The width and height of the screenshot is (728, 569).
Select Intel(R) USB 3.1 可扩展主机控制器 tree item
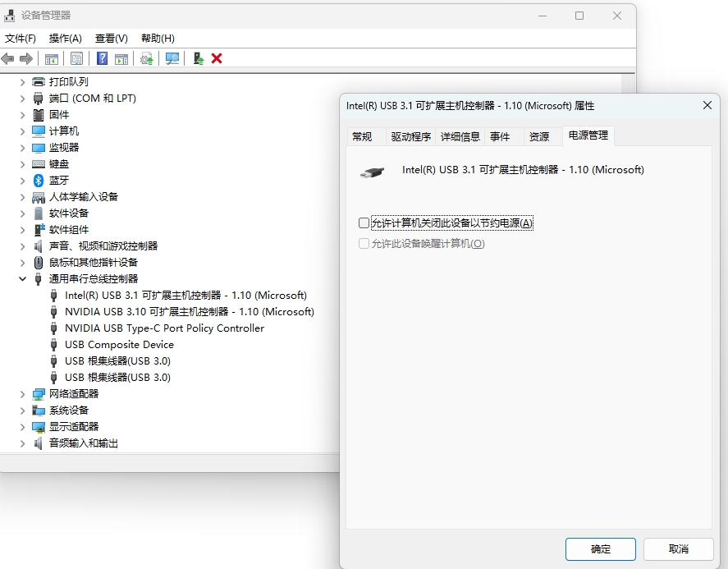(185, 296)
